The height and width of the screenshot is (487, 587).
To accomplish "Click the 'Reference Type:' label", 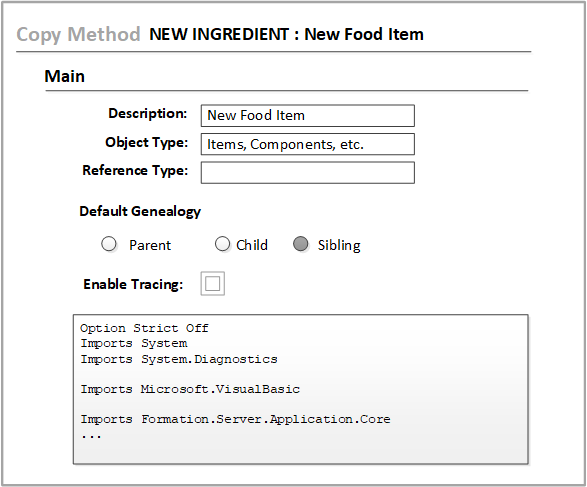I will 135,170.
